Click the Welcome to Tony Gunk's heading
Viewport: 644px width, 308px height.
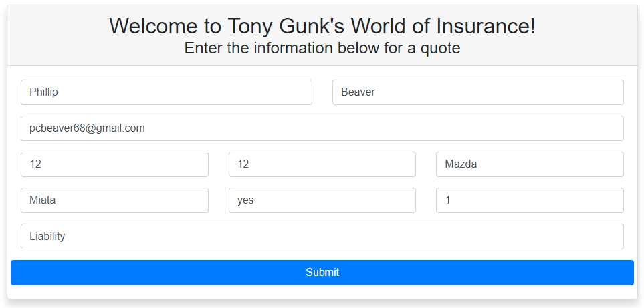[322, 26]
